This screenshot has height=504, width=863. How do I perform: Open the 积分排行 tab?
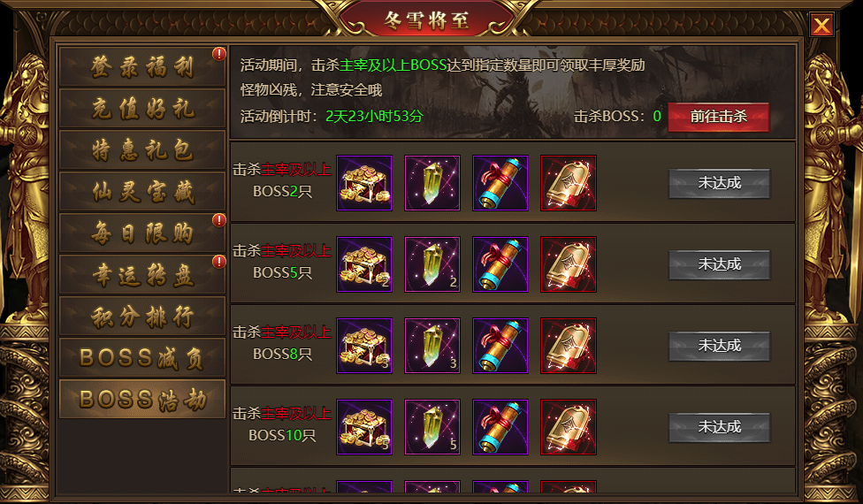pyautogui.click(x=142, y=317)
